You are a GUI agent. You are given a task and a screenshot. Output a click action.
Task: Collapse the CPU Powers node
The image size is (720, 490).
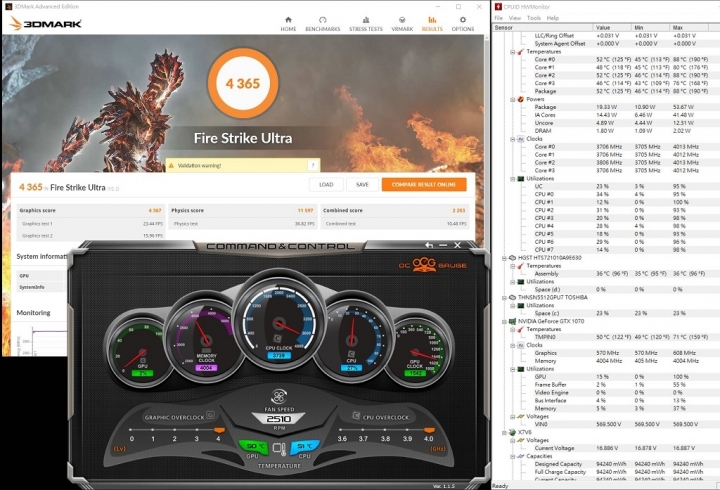pos(512,99)
